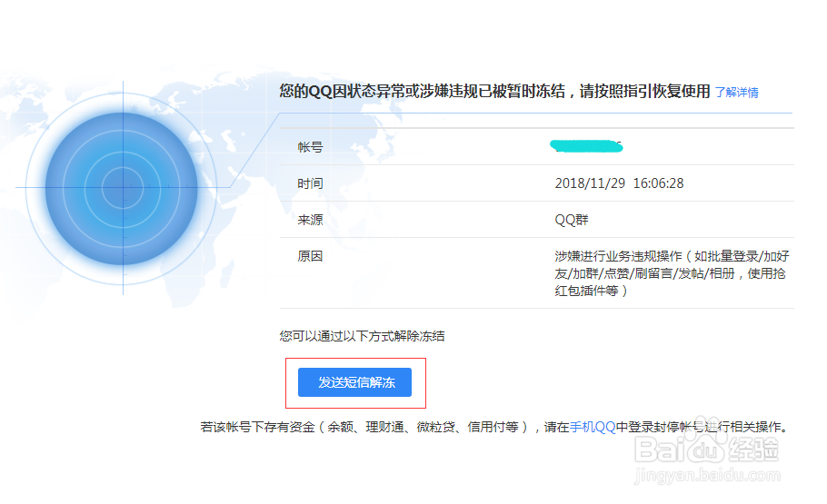Click the 原因 row label
The width and height of the screenshot is (827, 504).
click(x=310, y=256)
